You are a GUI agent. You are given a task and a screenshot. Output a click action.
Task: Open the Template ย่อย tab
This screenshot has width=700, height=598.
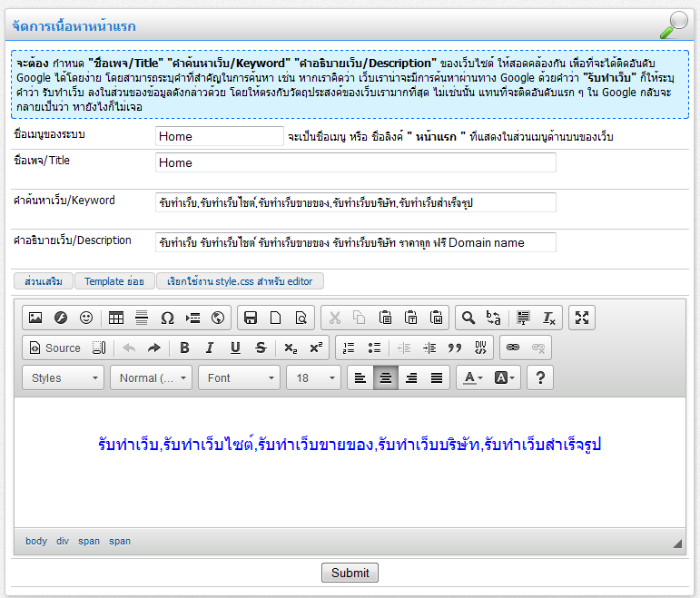(114, 281)
